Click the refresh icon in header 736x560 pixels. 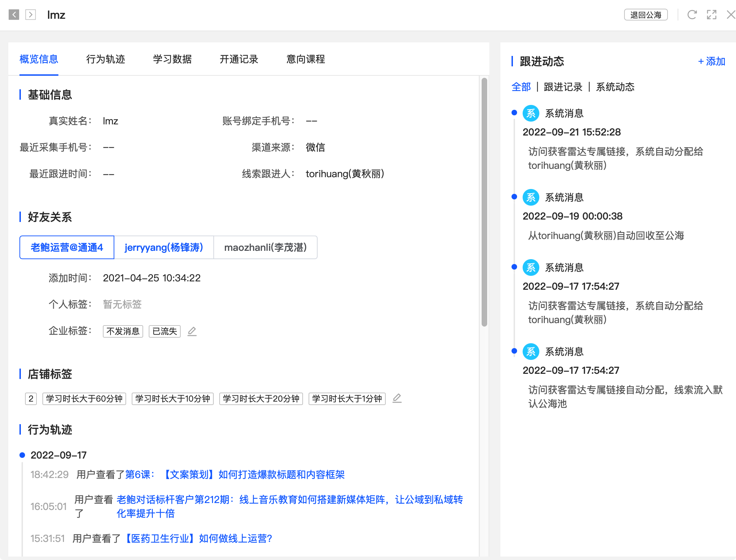coord(692,15)
